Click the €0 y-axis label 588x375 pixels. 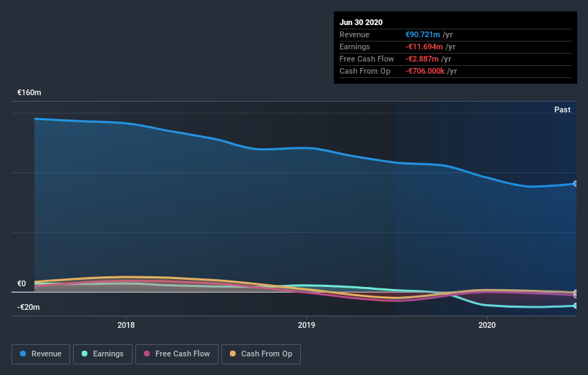(21, 283)
